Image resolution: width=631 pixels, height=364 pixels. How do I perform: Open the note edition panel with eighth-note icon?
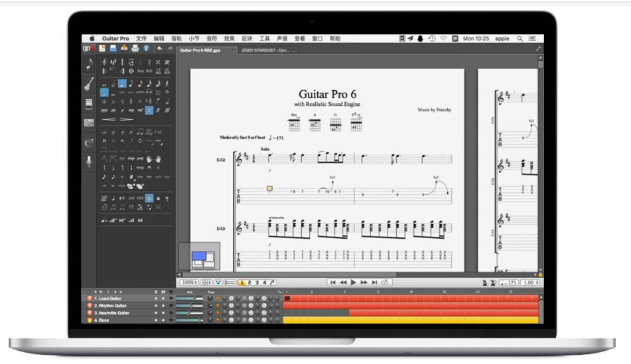point(90,64)
